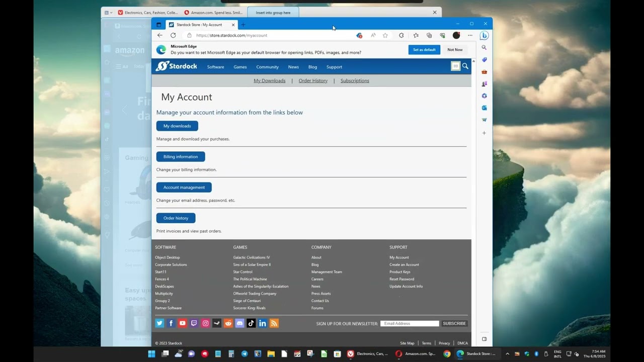The width and height of the screenshot is (644, 362).
Task: Switch to Electronics, Cars, Fashion tab in back window
Action: 148,13
